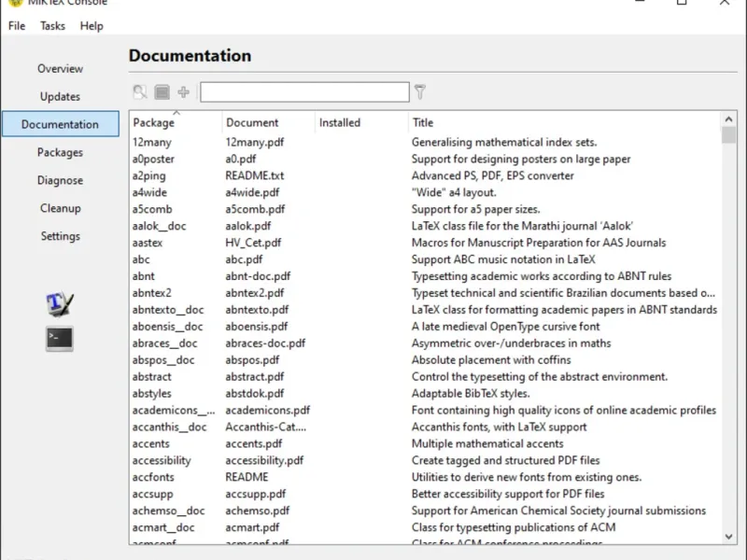Apply the filter funnel icon
This screenshot has width=747, height=560.
click(x=419, y=91)
